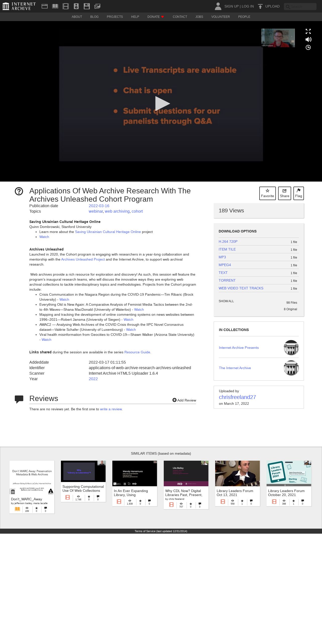Download ITEM TILE option
The width and height of the screenshot is (322, 644).
click(x=227, y=249)
